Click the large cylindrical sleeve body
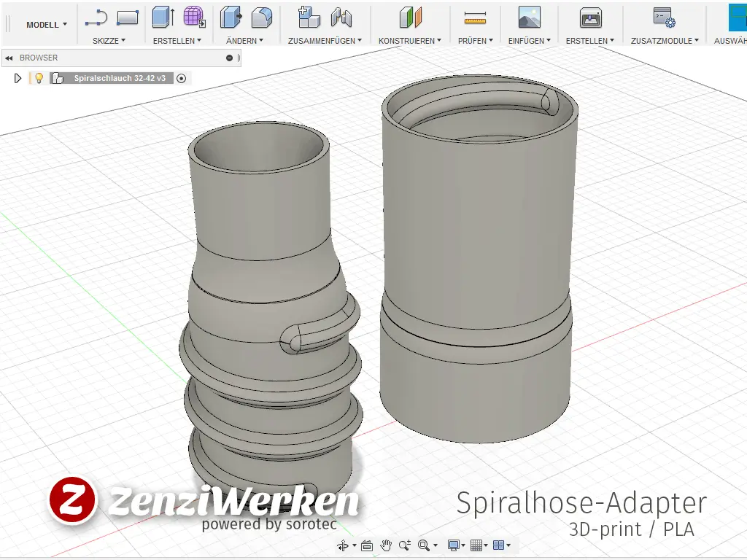747x560 pixels. tap(479, 260)
